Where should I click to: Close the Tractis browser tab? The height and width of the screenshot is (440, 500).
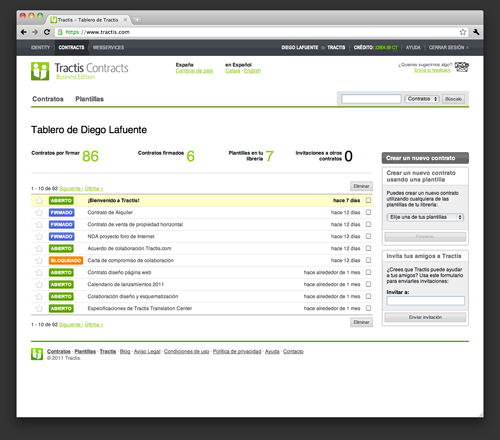coord(125,20)
